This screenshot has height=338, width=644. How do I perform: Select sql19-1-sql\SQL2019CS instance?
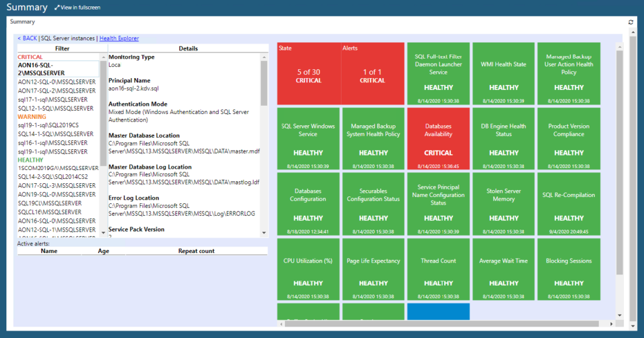coord(48,125)
